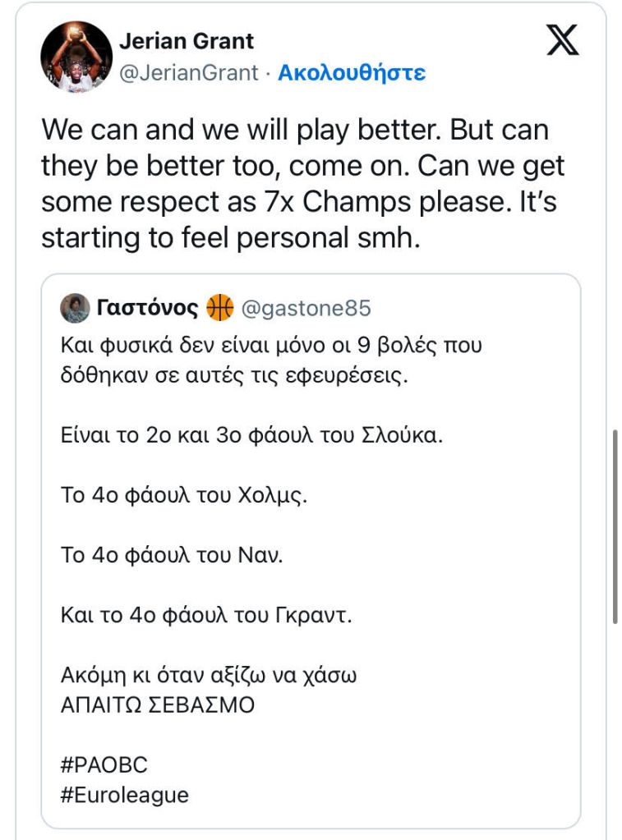This screenshot has width=622, height=840.
Task: Click the quoted line mentioning Γκραντ
Action: [206, 614]
